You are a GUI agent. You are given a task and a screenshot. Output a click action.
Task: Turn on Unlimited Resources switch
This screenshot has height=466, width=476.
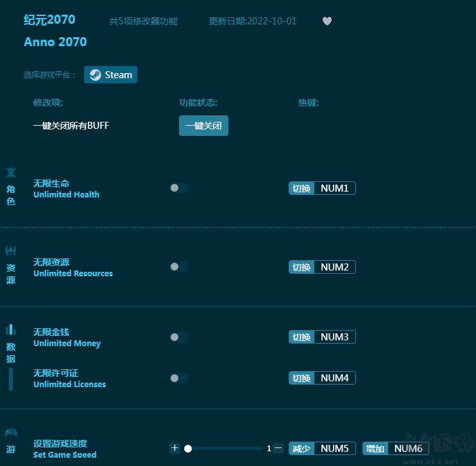point(178,267)
